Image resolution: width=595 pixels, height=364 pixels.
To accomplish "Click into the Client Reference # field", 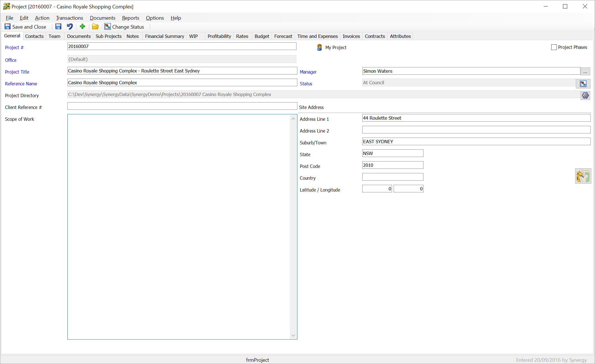I will 182,106.
